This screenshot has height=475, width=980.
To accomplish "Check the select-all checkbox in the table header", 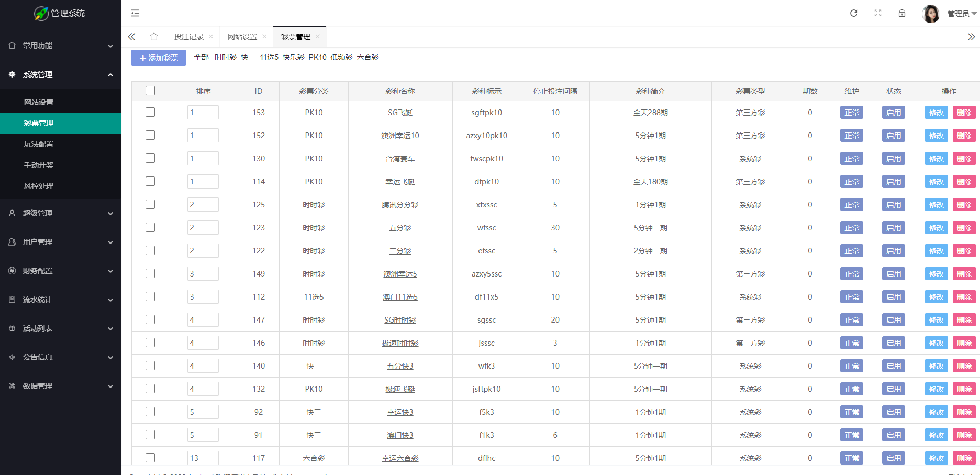I will point(150,90).
